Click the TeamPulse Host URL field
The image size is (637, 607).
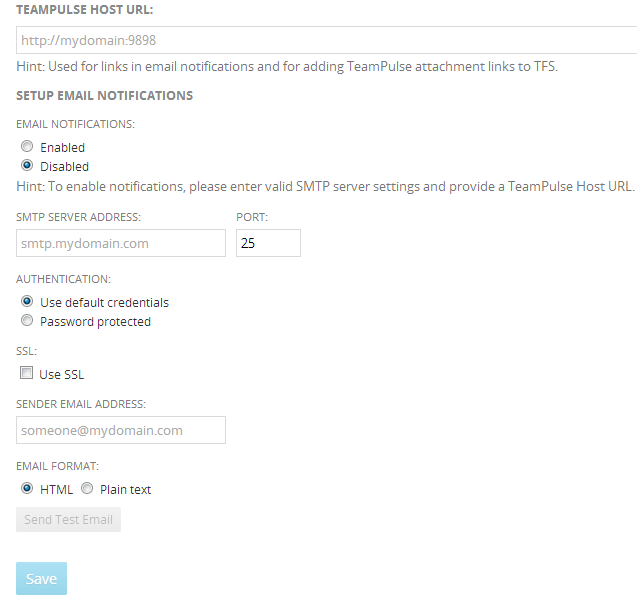click(x=327, y=40)
